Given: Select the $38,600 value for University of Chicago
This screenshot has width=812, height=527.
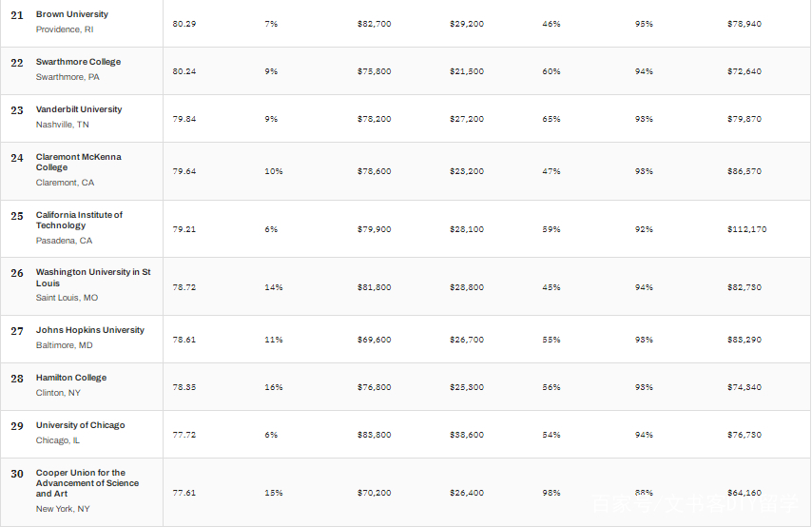Looking at the screenshot, I should [x=467, y=435].
